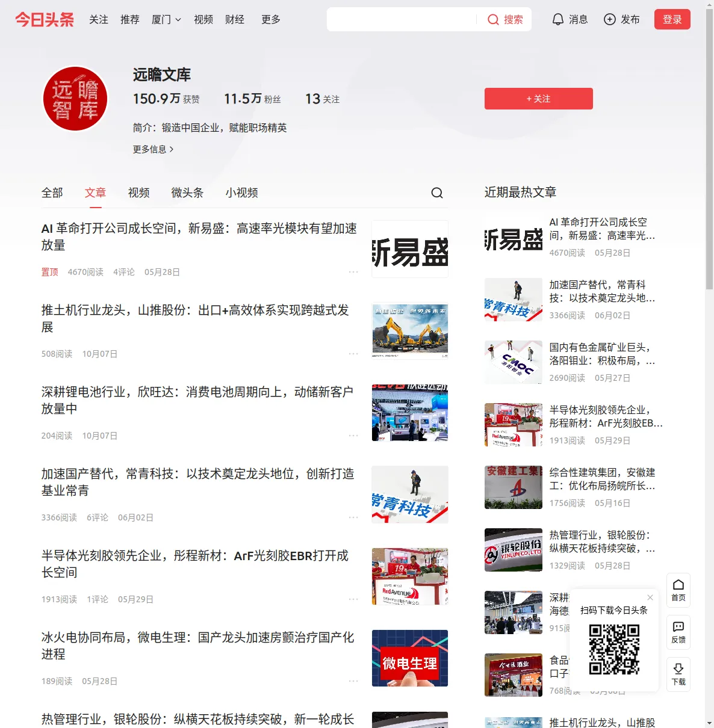Open hot article 热管理行业 银轮股份
714x728 pixels.
pos(603,541)
